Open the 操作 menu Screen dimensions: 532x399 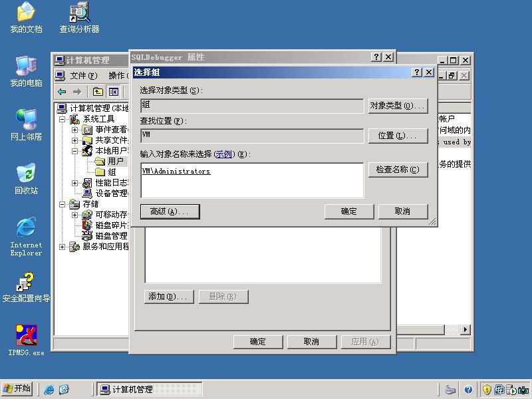(118, 76)
